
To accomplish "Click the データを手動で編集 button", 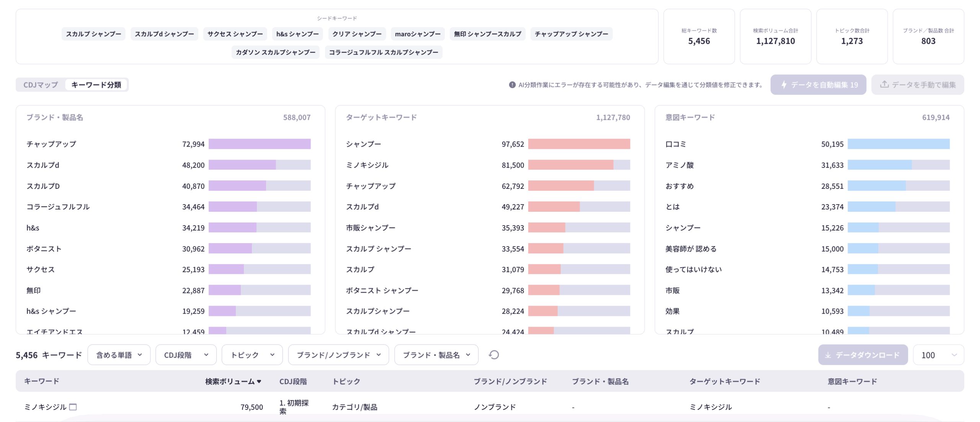I will (x=917, y=85).
